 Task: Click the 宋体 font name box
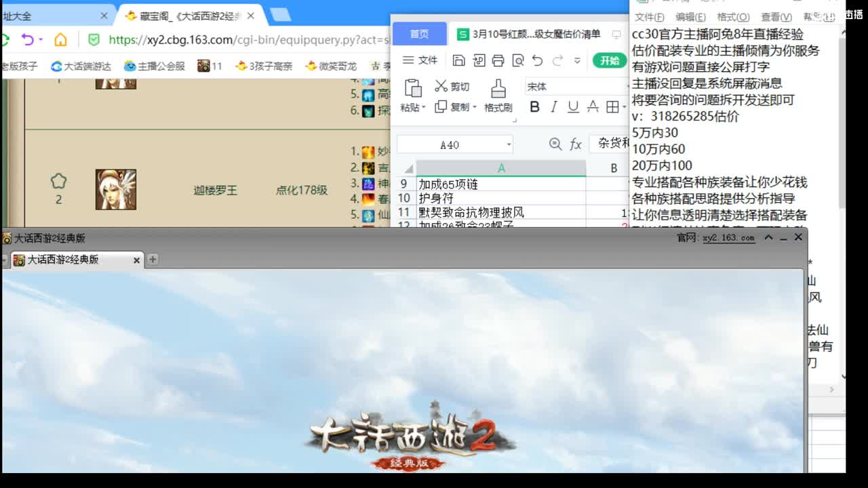click(x=576, y=87)
